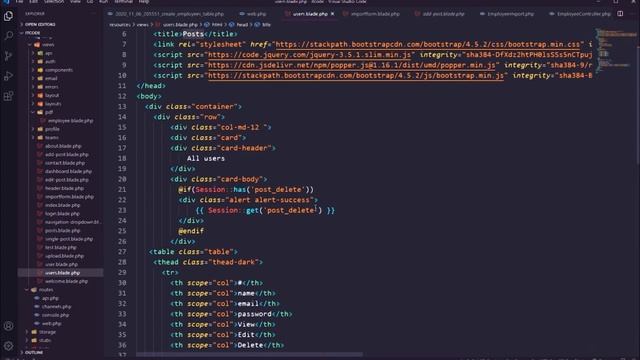This screenshot has width=640, height=360.
Task: Click resources in the breadcrumb path
Action: (120, 25)
